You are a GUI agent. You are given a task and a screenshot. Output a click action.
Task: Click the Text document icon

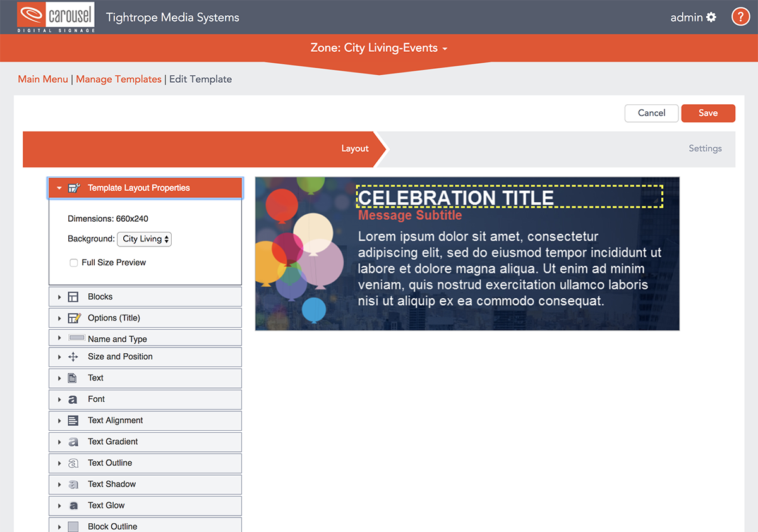(73, 378)
